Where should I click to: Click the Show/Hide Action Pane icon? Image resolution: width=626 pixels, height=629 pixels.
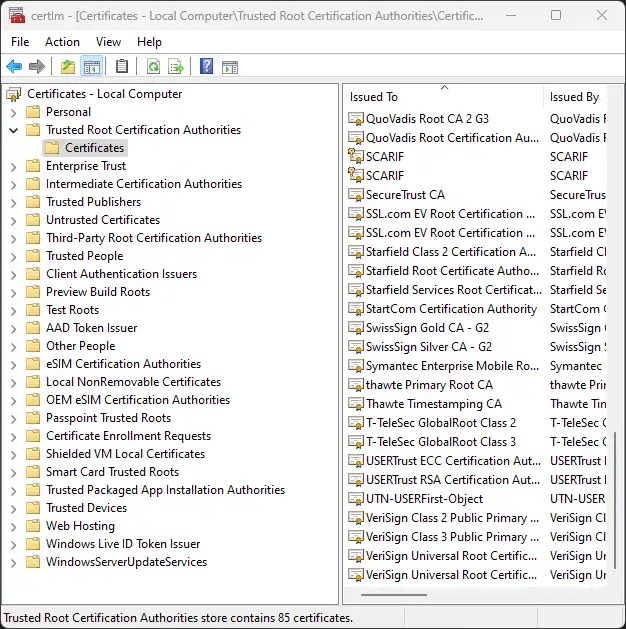click(230, 67)
